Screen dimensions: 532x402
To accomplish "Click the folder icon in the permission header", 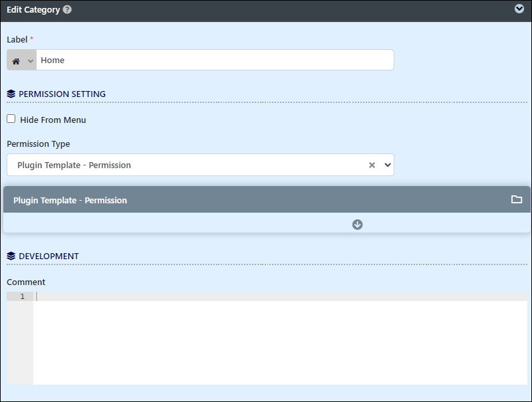I will point(517,199).
